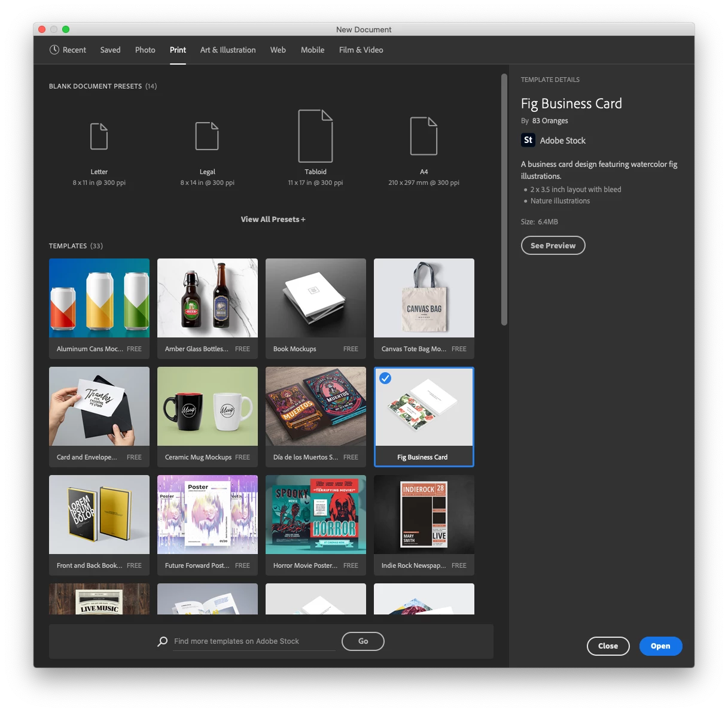Click Go to search Adobe Stock
Image resolution: width=728 pixels, height=712 pixels.
[363, 641]
